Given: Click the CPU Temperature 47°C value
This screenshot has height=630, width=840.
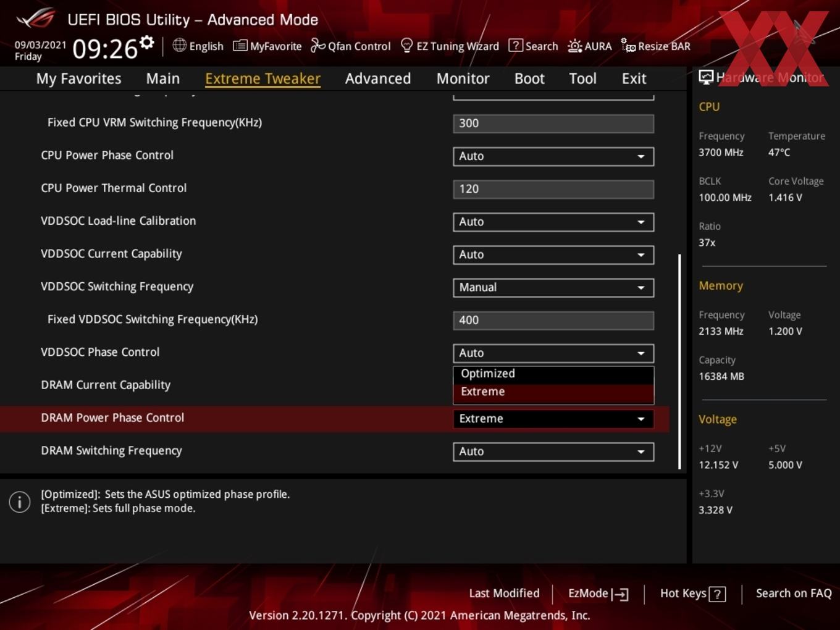Looking at the screenshot, I should click(779, 153).
